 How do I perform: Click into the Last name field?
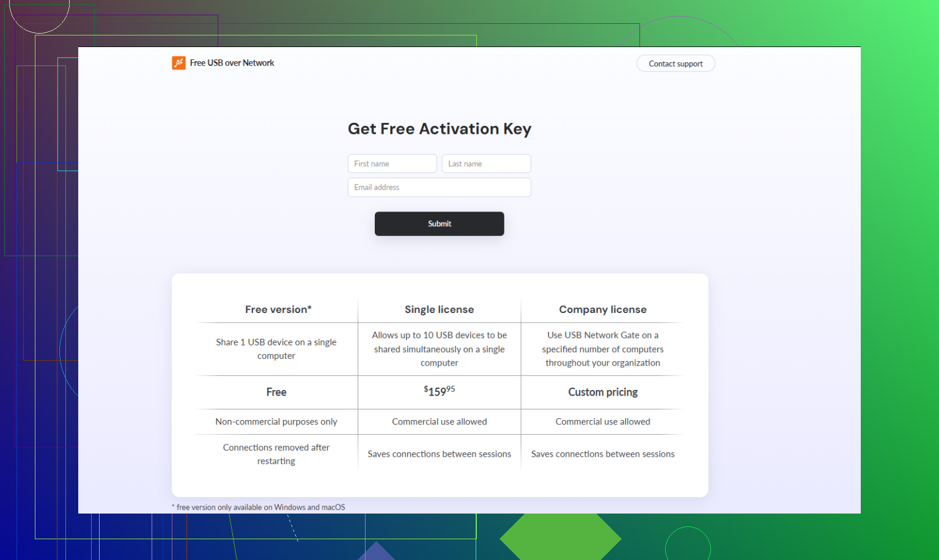tap(486, 164)
